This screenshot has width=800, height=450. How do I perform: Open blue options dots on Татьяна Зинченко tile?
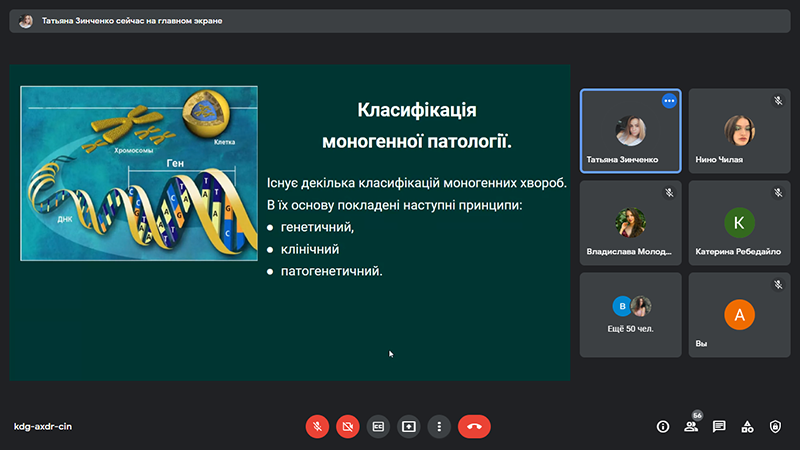pos(669,101)
